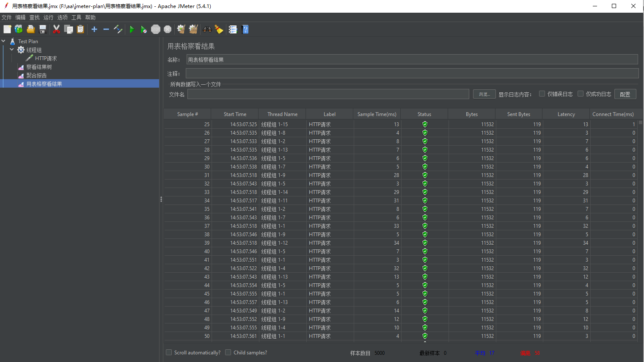
Task: Reset search with yellow brush icon
Action: click(219, 29)
